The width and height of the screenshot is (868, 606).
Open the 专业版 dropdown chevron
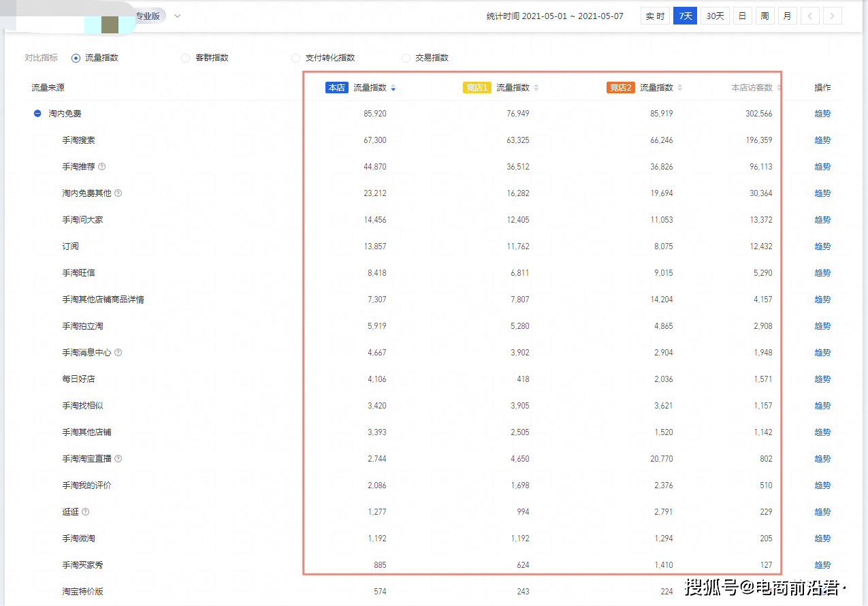(176, 15)
